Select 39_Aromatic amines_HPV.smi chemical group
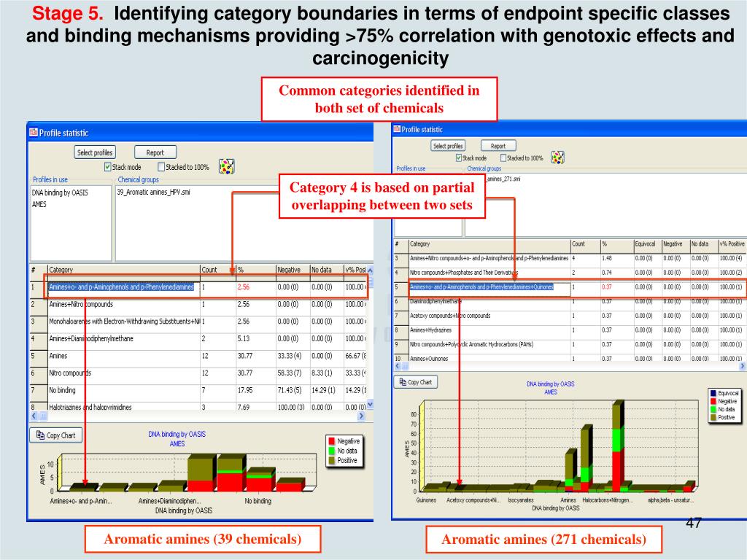The width and height of the screenshot is (747, 560). [153, 192]
